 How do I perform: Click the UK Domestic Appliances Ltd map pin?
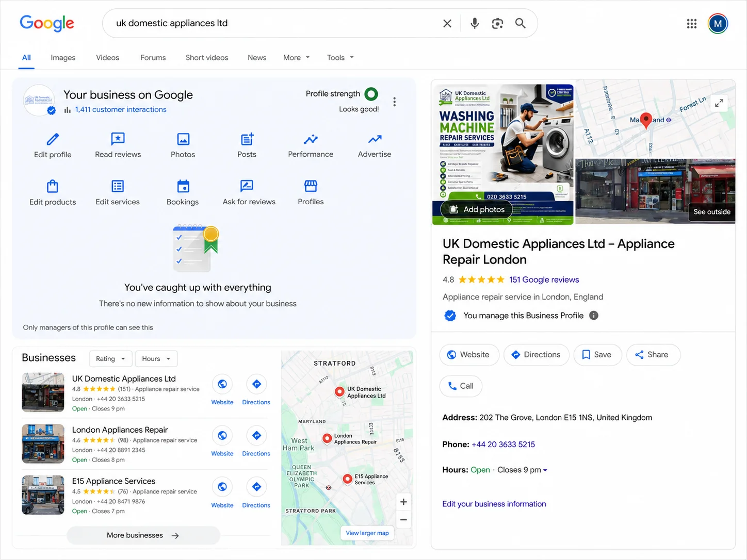click(339, 392)
